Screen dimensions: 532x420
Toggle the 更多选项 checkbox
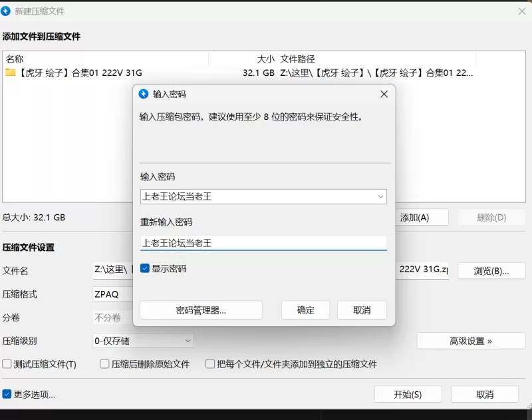7,394
